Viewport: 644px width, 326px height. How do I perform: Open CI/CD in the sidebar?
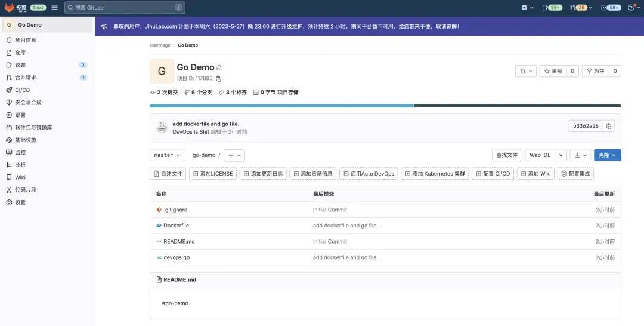click(23, 90)
